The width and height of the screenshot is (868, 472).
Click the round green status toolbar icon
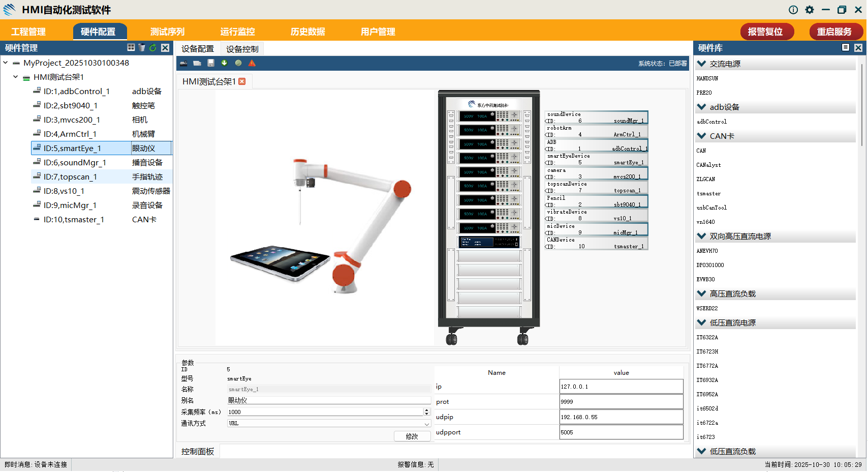238,63
